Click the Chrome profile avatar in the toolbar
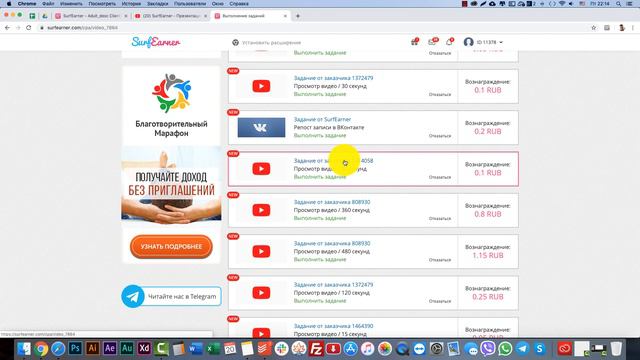The height and width of the screenshot is (360, 640). [x=622, y=28]
